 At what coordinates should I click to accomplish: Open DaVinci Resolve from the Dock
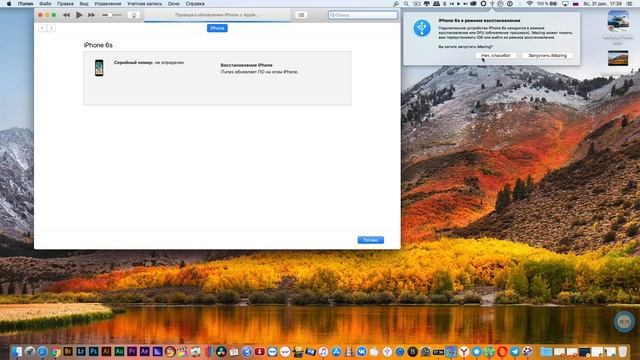(x=221, y=351)
